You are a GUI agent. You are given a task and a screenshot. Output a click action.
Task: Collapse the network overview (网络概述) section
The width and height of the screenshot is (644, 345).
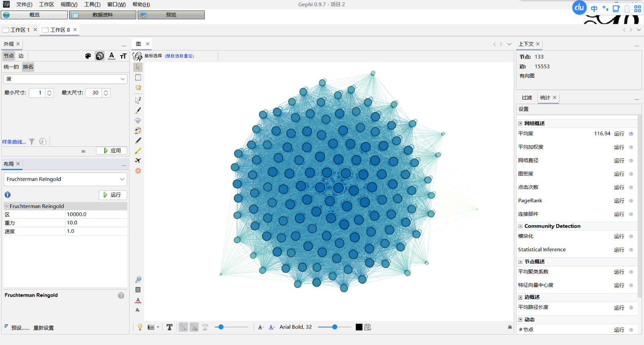[520, 123]
